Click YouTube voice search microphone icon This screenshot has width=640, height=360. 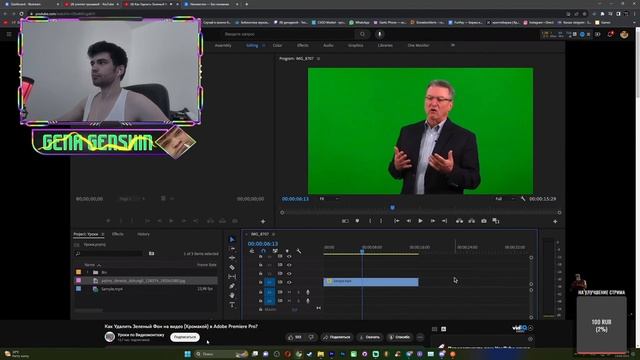(x=380, y=34)
